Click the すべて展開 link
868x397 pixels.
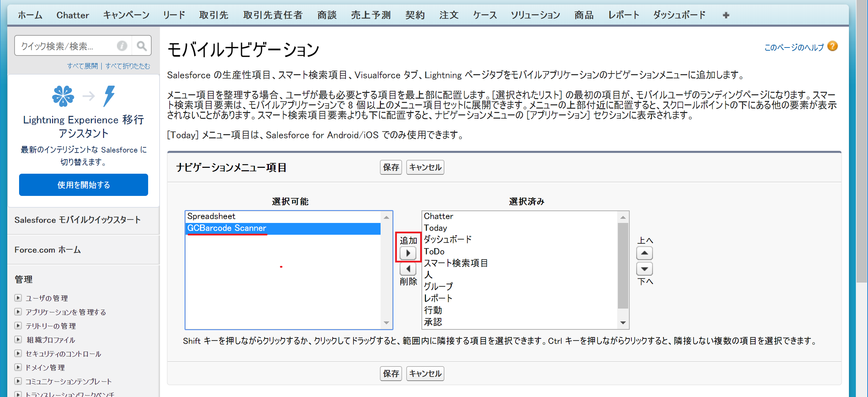[83, 66]
